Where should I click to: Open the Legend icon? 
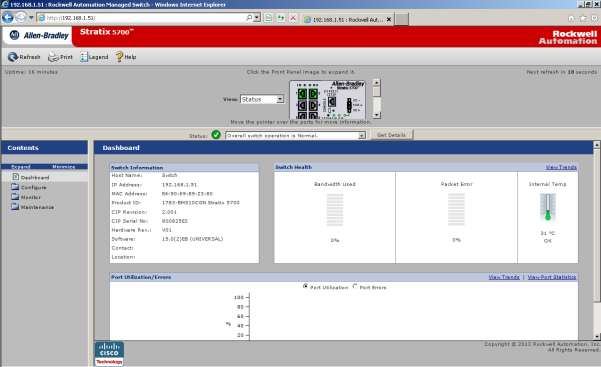tap(84, 57)
